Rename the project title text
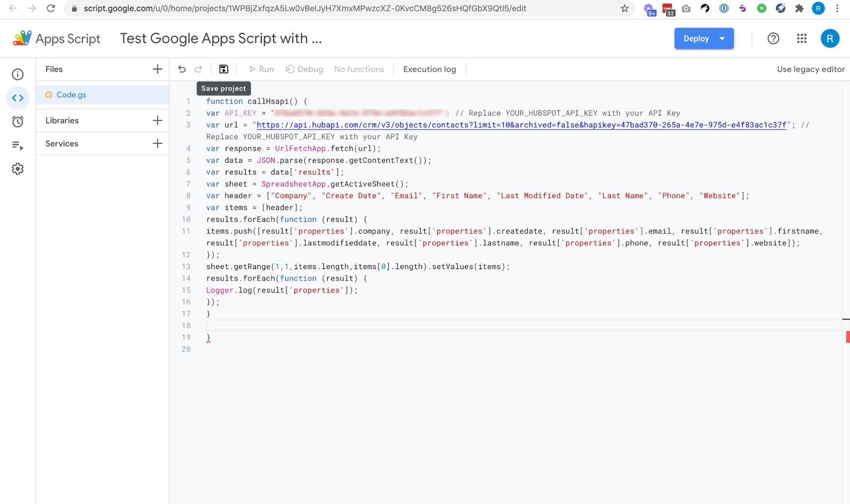The width and height of the screenshot is (850, 504). click(x=220, y=38)
